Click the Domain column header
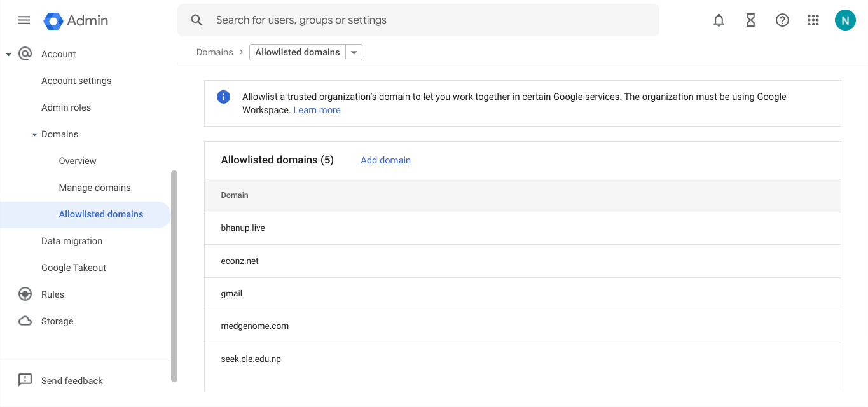 [x=235, y=195]
